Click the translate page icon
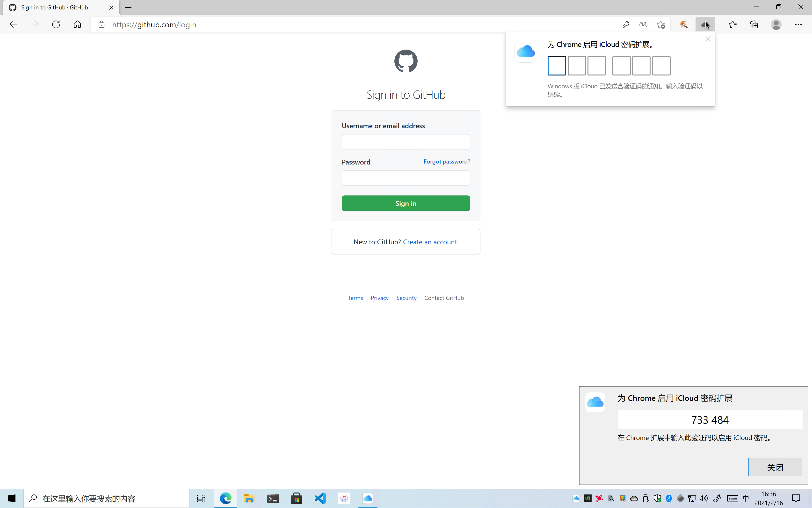 [643, 24]
